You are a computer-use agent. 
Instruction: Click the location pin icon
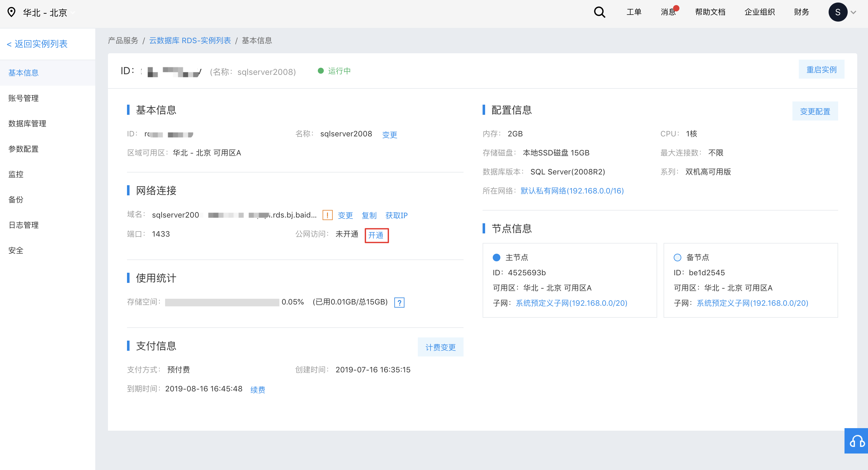click(11, 12)
